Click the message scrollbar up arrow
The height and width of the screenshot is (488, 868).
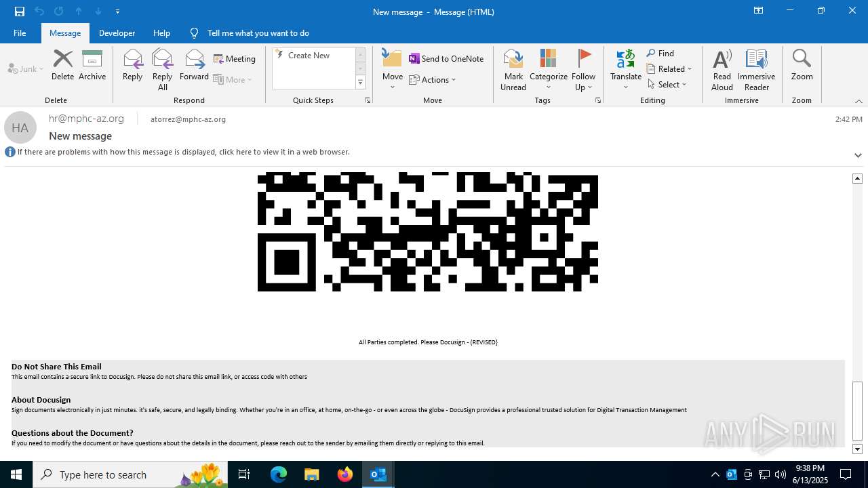[857, 178]
